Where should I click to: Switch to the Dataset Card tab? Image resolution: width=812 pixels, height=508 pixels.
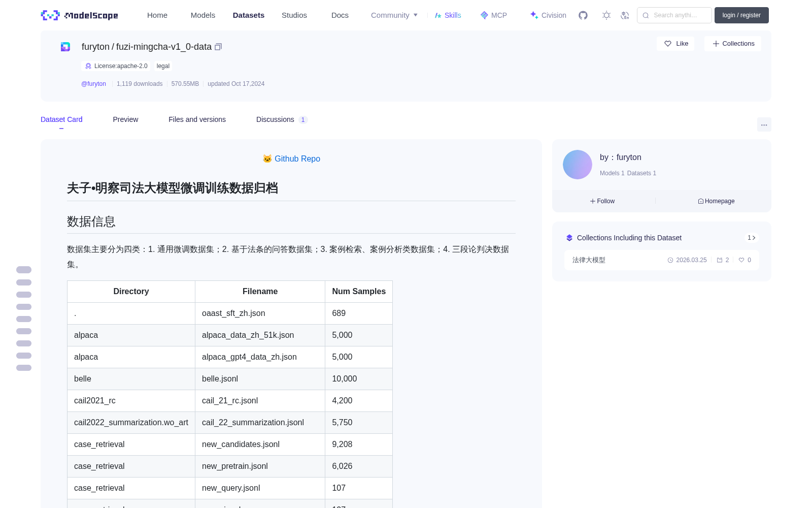(x=61, y=119)
